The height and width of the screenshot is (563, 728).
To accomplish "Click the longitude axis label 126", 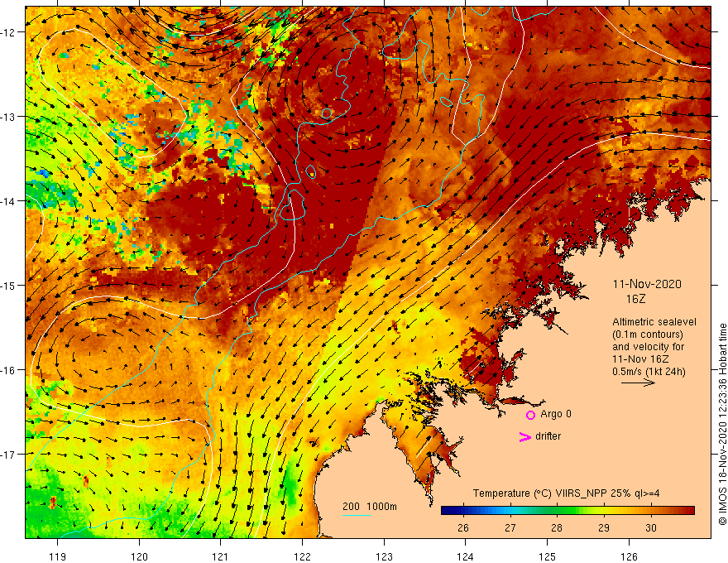I will point(629,556).
